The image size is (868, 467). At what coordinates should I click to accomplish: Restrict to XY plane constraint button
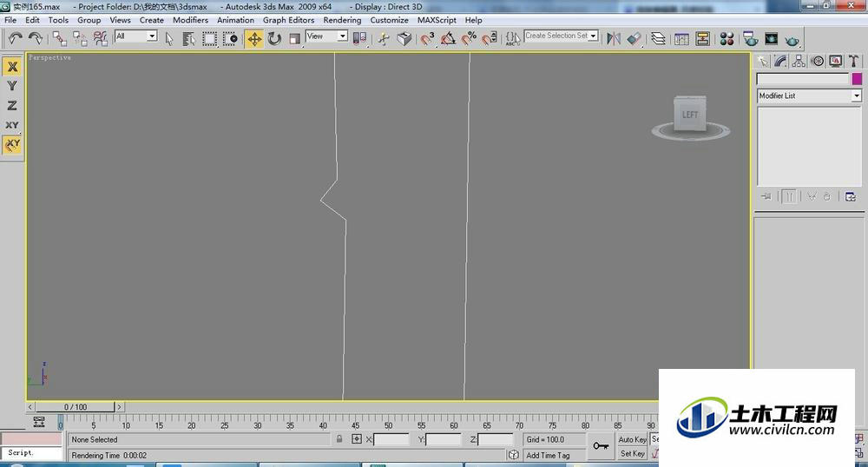tap(12, 124)
